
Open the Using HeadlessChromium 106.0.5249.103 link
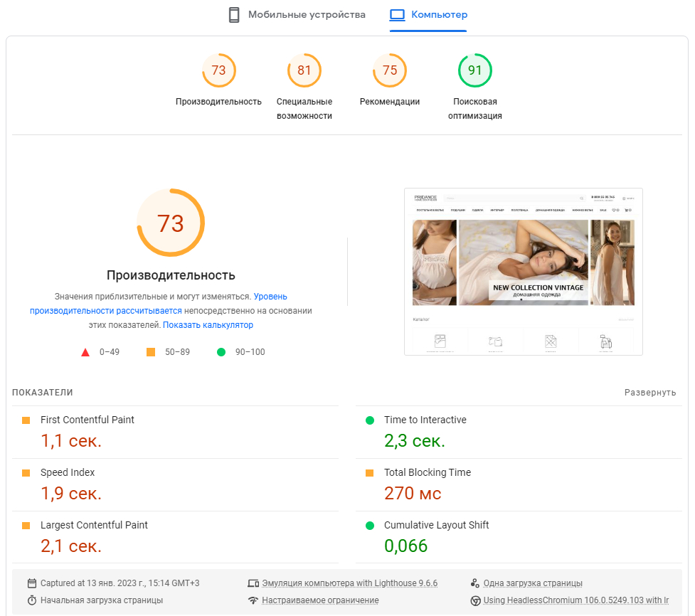point(575,600)
